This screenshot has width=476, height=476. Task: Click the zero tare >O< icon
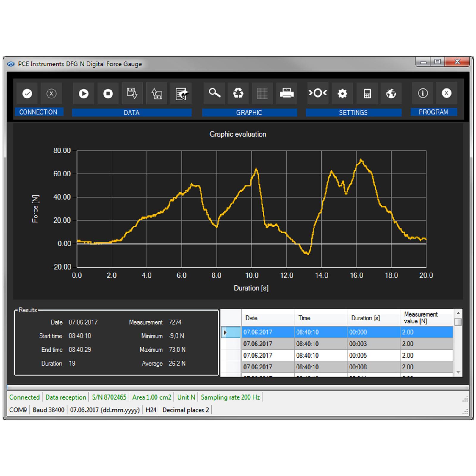318,93
